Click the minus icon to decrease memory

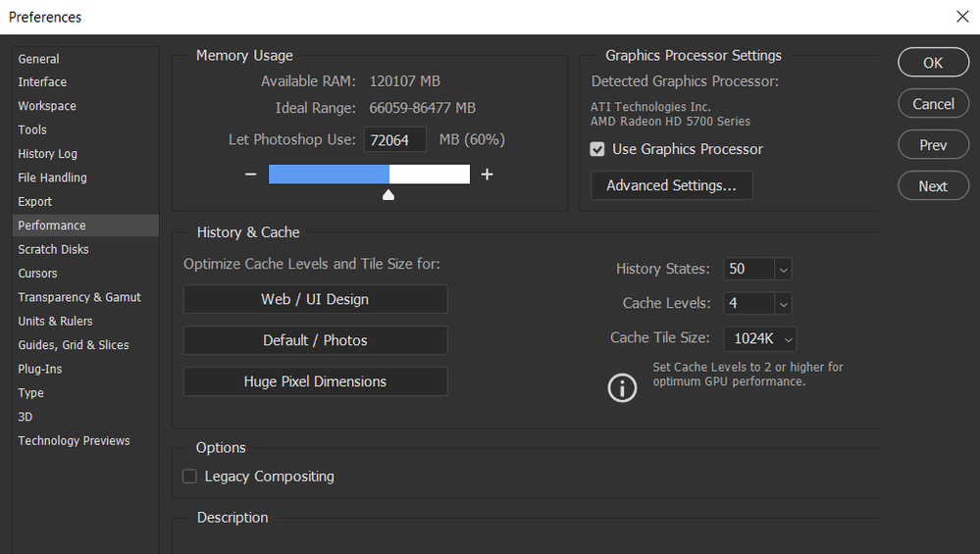pos(251,175)
